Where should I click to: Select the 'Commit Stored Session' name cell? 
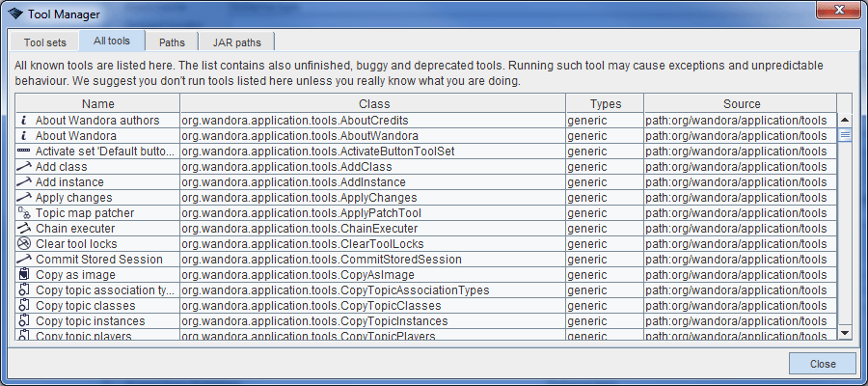pyautogui.click(x=99, y=260)
